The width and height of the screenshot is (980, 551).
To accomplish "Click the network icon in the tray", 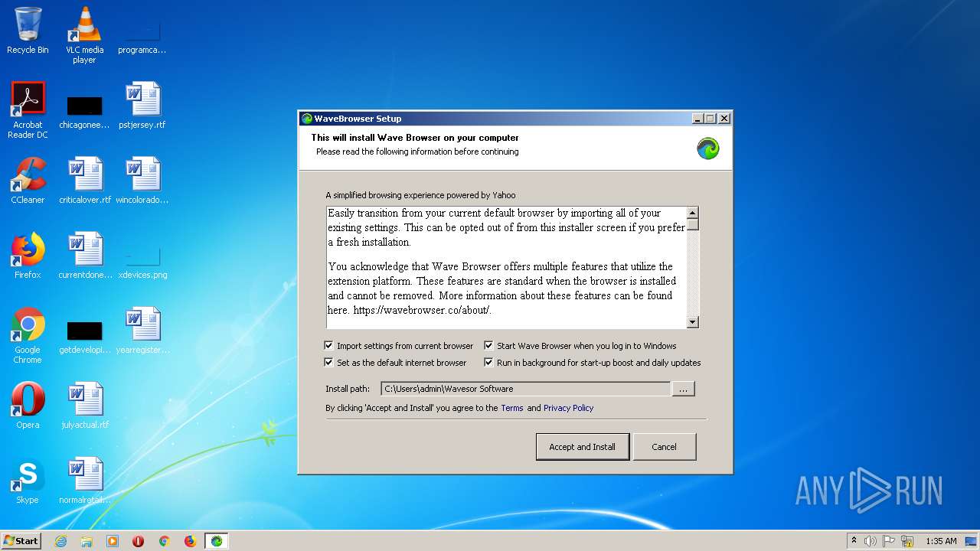I will pos(908,541).
